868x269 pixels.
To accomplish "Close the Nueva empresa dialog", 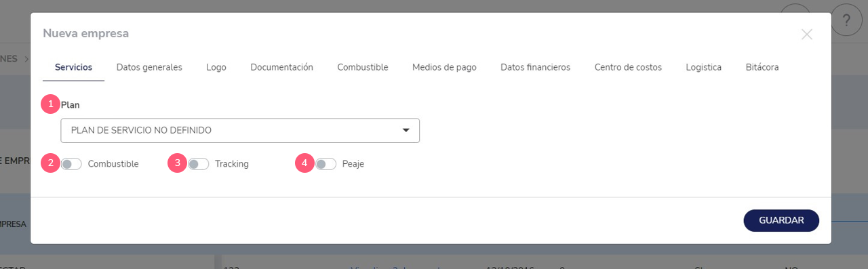I will 806,34.
